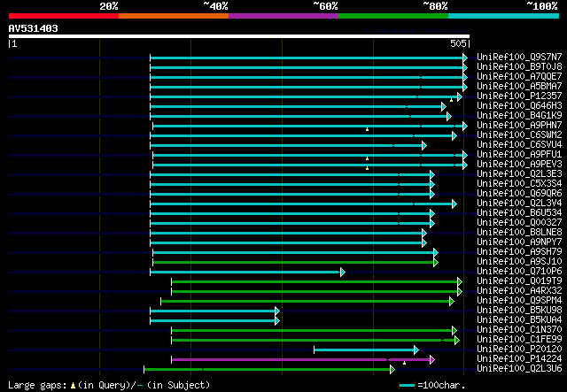Select the UniRef100_A9SJ10 label
567x392 pixels.
519,262
